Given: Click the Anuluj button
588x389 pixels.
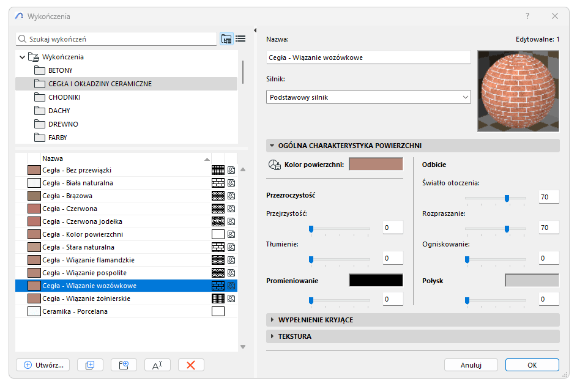Looking at the screenshot, I should 471,365.
